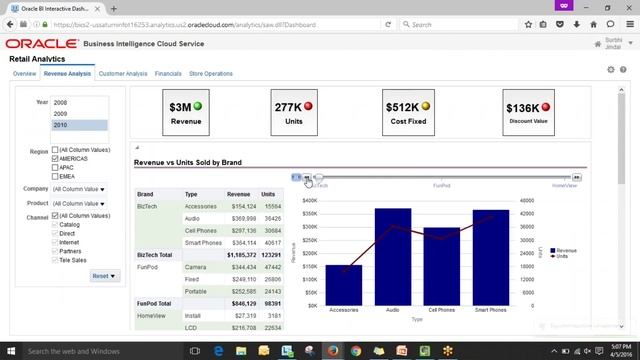Screen dimensions: 640x360
Task: Click the browser back arrow
Action: pyautogui.click(x=10, y=24)
